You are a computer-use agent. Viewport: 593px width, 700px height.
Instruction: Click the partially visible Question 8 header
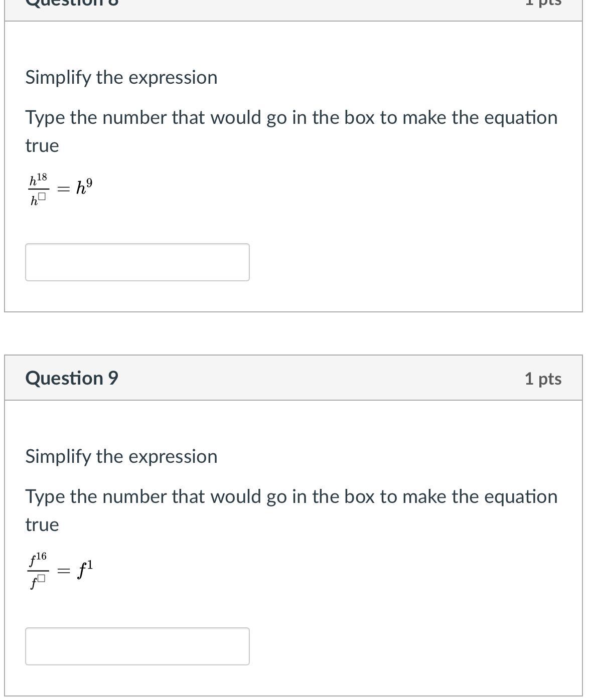coord(72,4)
